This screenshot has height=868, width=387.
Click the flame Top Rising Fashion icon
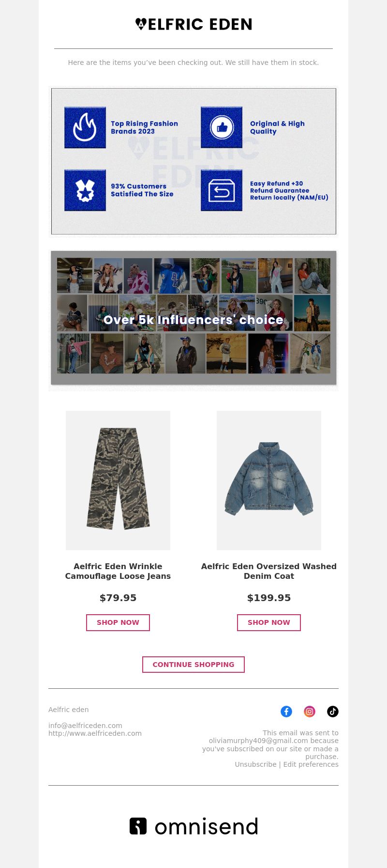click(85, 127)
